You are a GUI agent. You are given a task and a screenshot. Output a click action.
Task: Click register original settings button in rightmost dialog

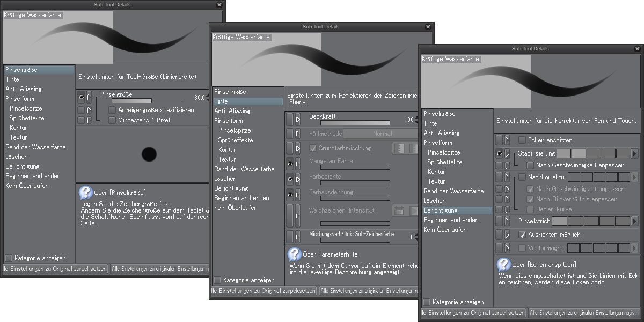tap(585, 312)
